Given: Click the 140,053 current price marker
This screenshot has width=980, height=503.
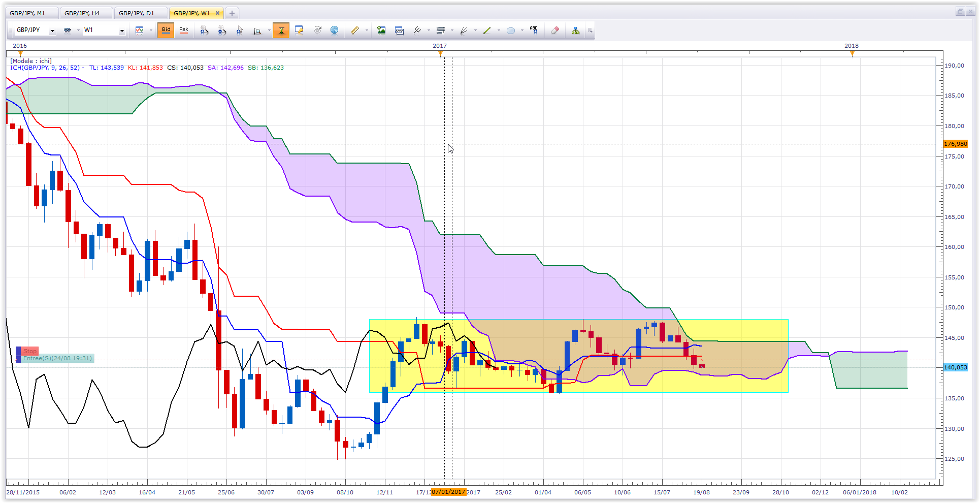Looking at the screenshot, I should [955, 367].
